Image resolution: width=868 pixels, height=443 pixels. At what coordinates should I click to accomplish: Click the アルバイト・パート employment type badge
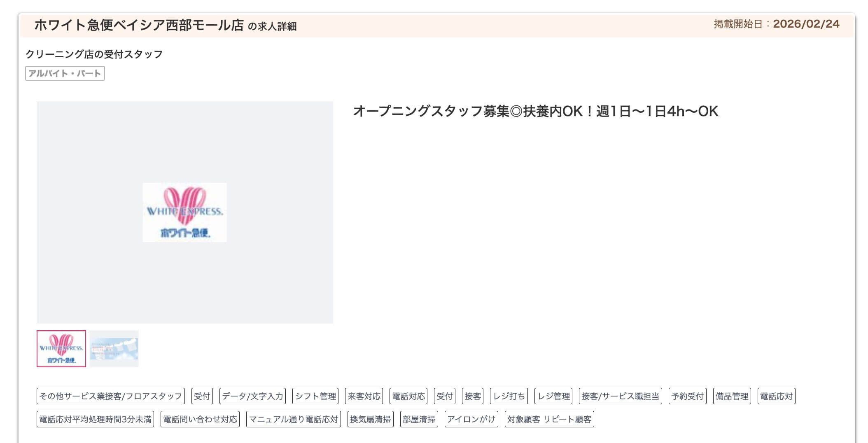pyautogui.click(x=65, y=73)
